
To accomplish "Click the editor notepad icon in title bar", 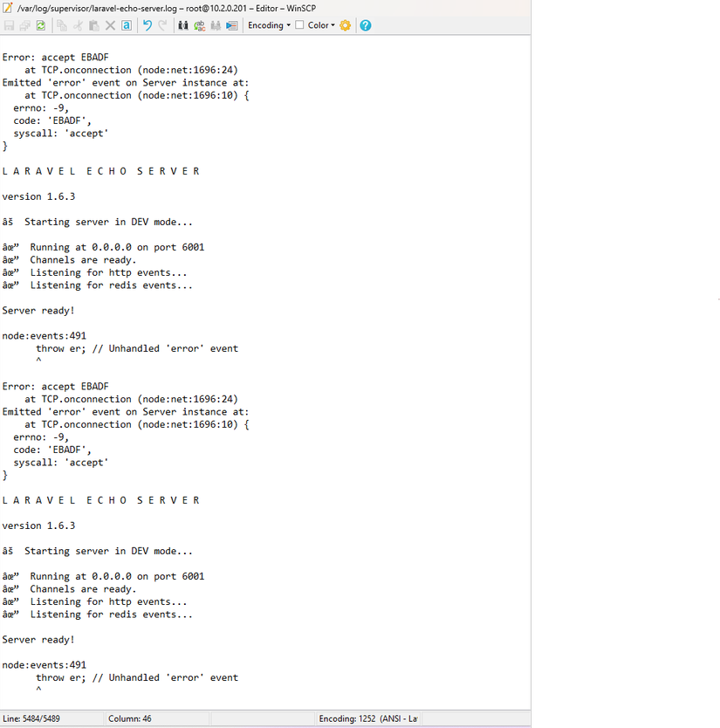I will tap(8, 8).
